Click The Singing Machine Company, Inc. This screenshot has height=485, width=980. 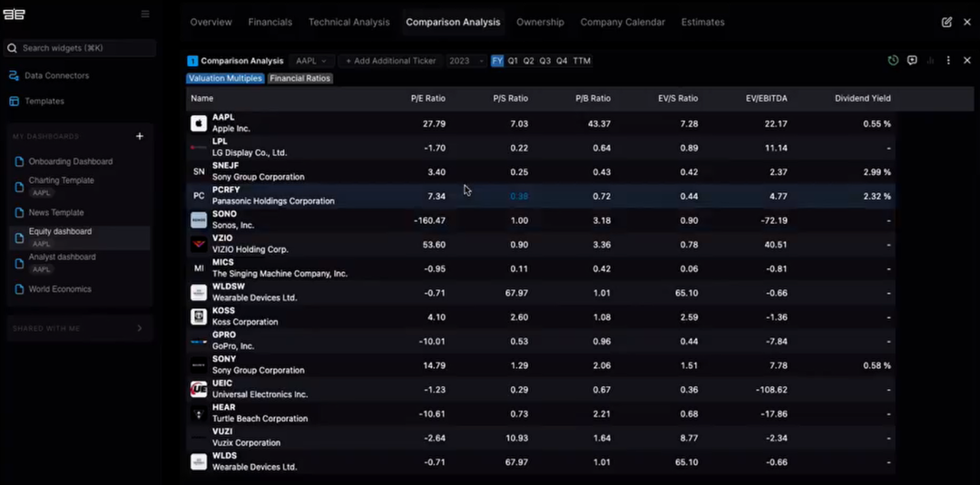tap(280, 274)
